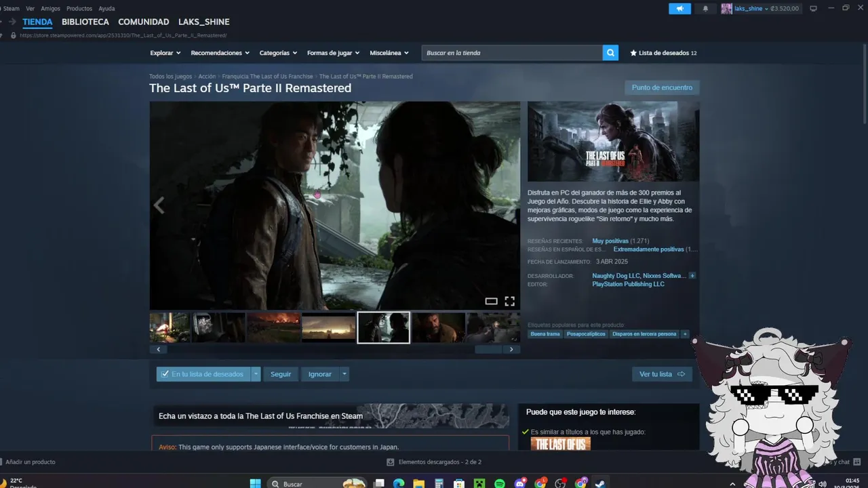Open File Explorer from taskbar
Viewport: 868px width, 488px height.
pyautogui.click(x=419, y=483)
